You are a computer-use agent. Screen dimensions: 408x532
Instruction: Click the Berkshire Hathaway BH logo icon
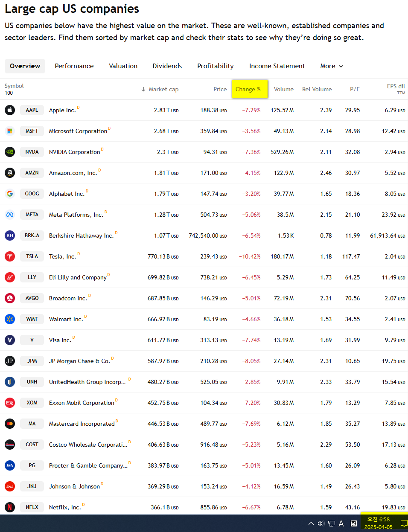click(x=10, y=235)
